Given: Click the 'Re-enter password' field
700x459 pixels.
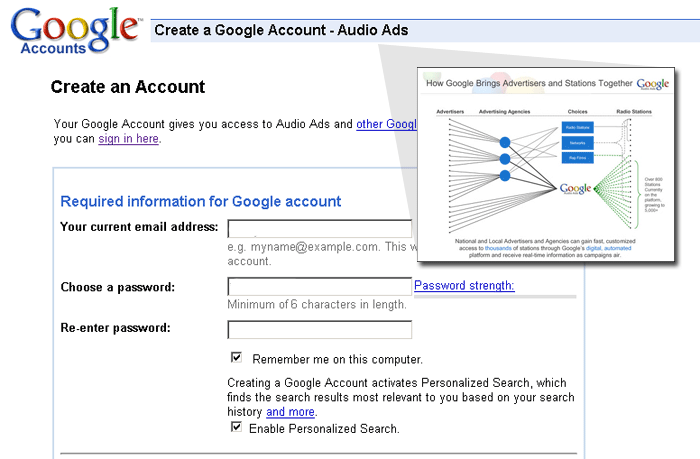Looking at the screenshot, I should [x=320, y=330].
